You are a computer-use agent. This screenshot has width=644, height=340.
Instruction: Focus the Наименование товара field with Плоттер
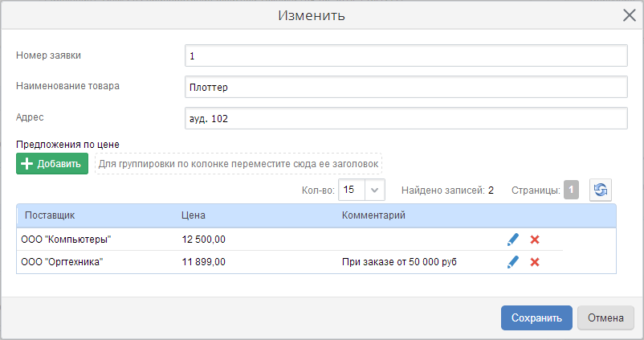coord(406,87)
